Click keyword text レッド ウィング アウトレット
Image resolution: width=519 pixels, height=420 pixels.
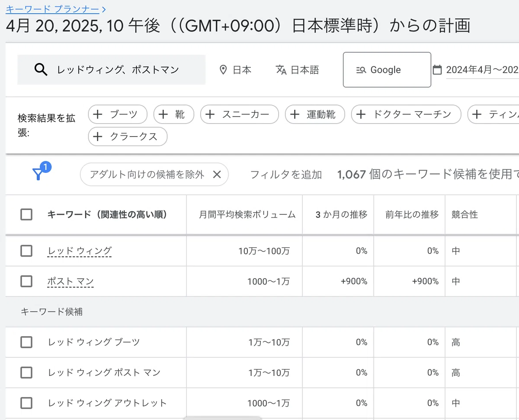click(107, 403)
